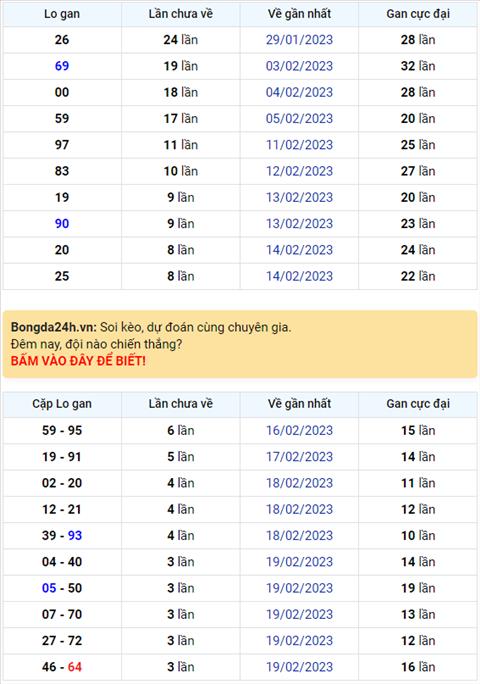Open the date link in row 07 - 70
The height and width of the screenshot is (684, 480).
(x=299, y=614)
